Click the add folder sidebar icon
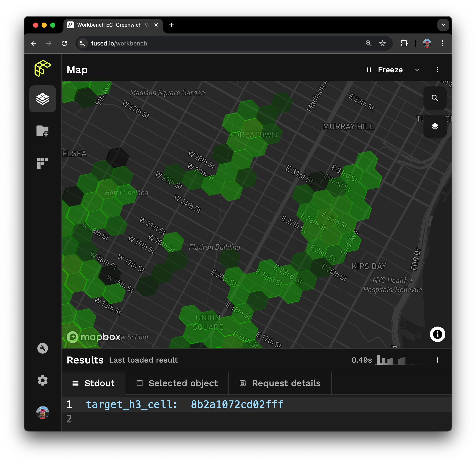 42,131
